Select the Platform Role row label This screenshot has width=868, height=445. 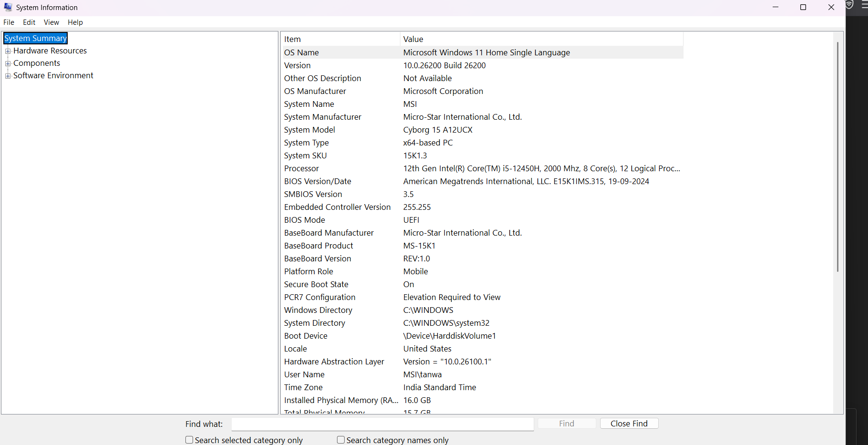coord(309,271)
